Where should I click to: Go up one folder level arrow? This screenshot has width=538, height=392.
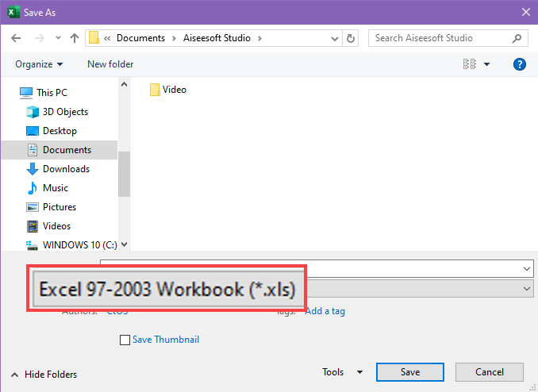[75, 38]
